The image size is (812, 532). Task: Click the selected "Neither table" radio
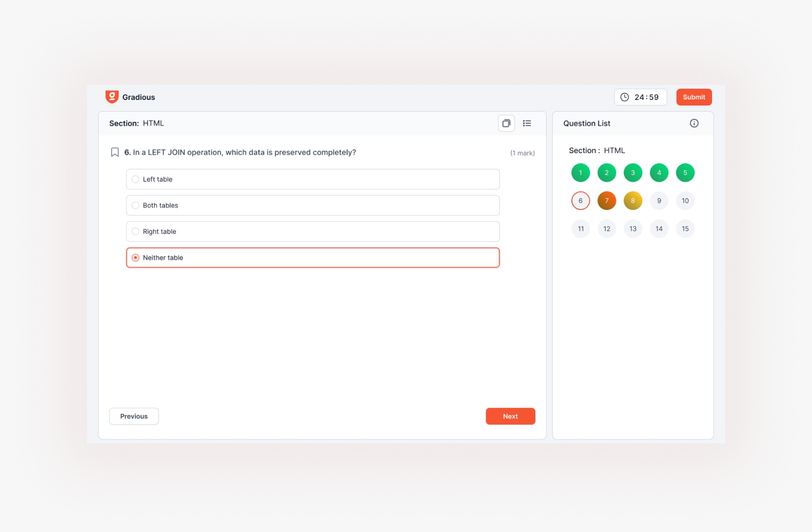pyautogui.click(x=136, y=258)
